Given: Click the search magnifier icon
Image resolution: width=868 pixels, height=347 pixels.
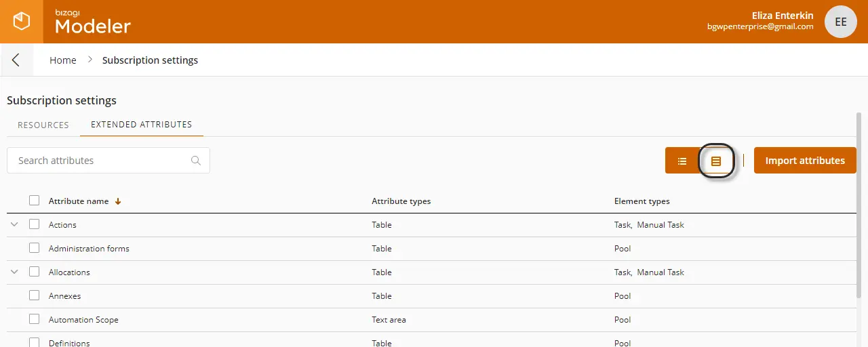Looking at the screenshot, I should point(196,161).
